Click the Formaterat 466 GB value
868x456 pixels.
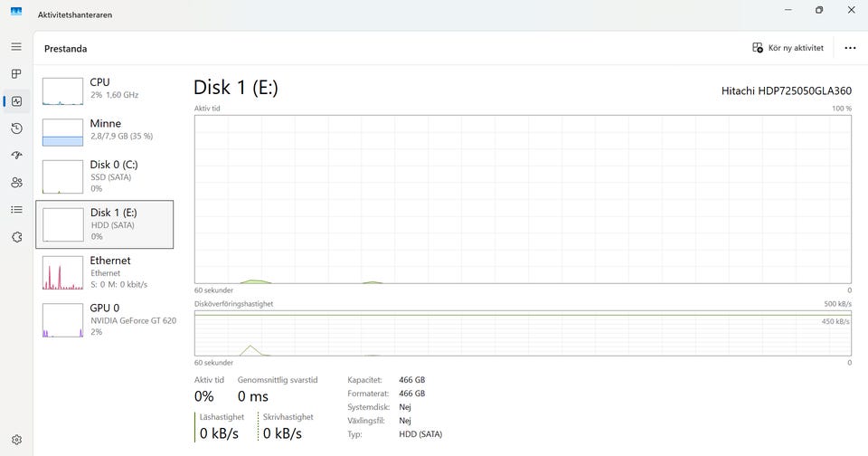[x=412, y=394]
